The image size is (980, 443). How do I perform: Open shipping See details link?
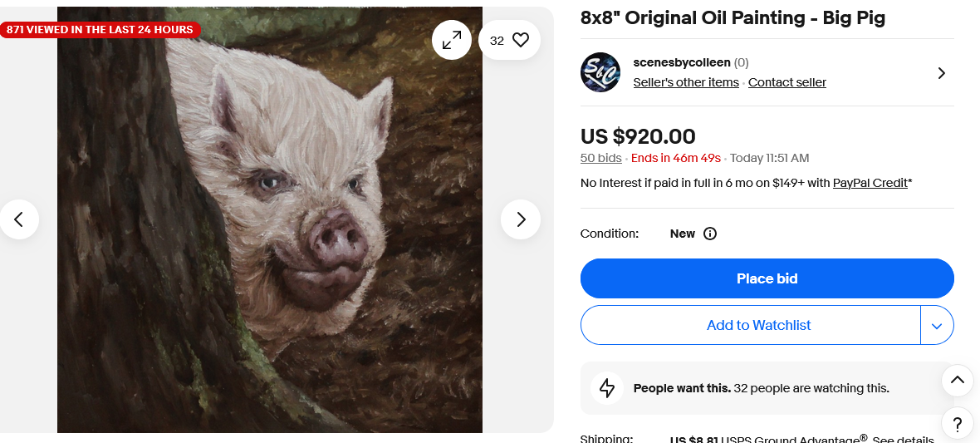903,439
